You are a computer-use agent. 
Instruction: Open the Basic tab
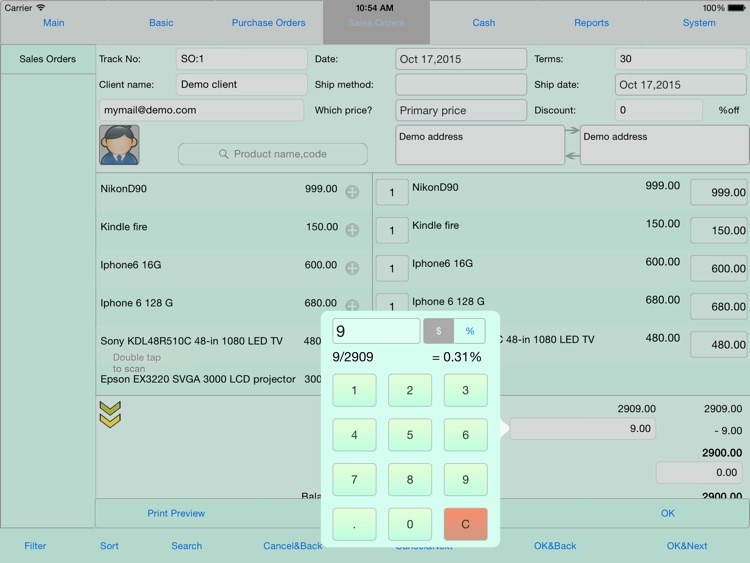coord(161,22)
